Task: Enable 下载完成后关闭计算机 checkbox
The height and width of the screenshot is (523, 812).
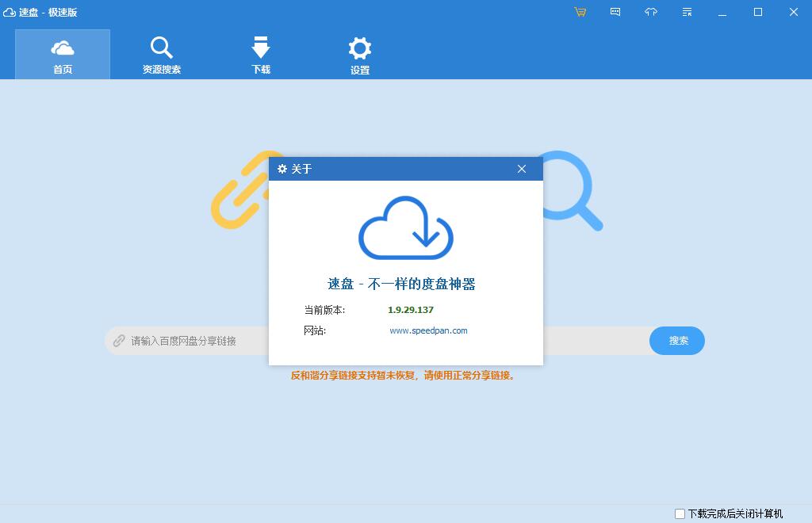Action: [x=680, y=513]
